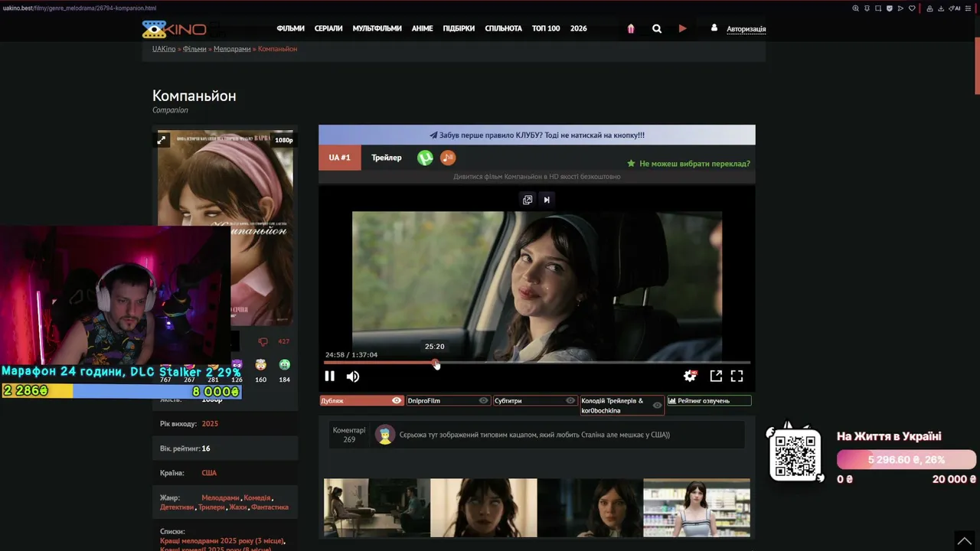Click the purple reaction emoji with count 126

(x=237, y=365)
